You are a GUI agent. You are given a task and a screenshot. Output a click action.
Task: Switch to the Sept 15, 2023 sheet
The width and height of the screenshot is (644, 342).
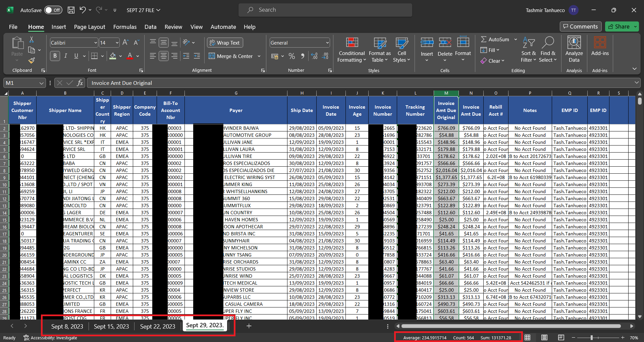(111, 326)
